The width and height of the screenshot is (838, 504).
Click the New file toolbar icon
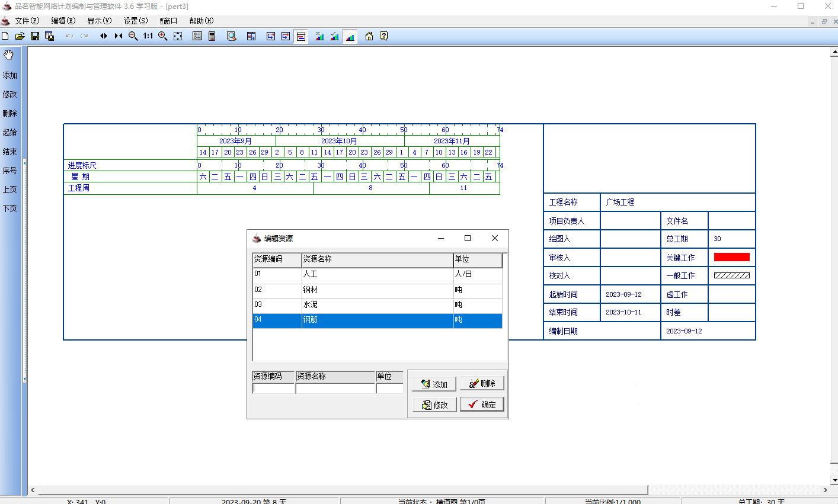5,36
